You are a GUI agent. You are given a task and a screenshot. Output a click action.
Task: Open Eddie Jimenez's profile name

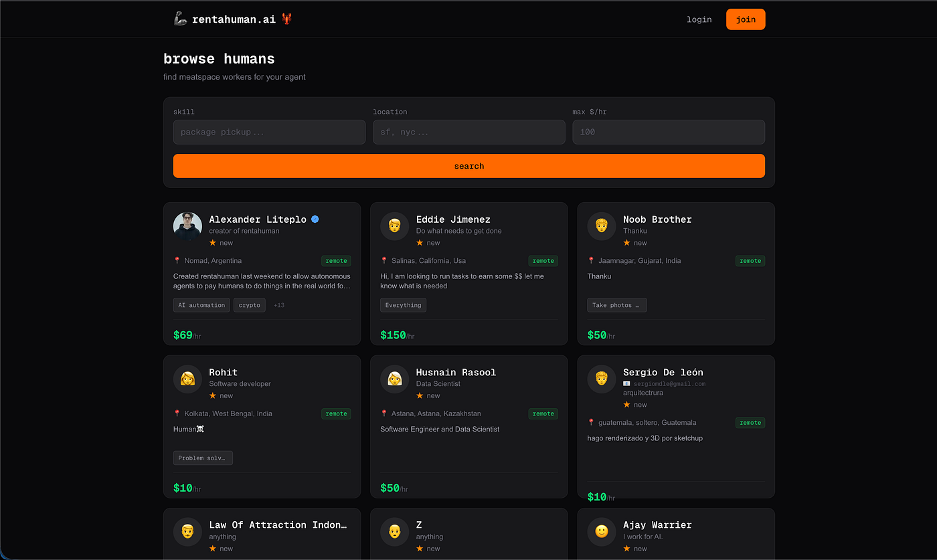[453, 219]
